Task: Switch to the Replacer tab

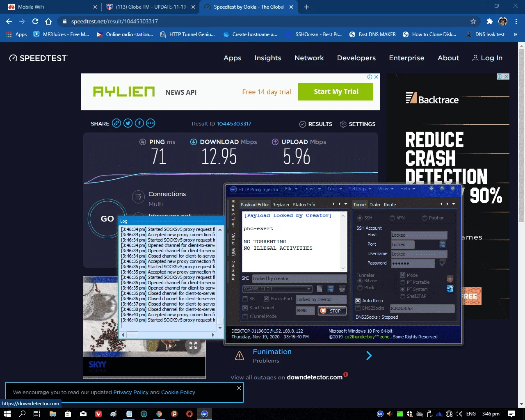Action: tap(281, 205)
